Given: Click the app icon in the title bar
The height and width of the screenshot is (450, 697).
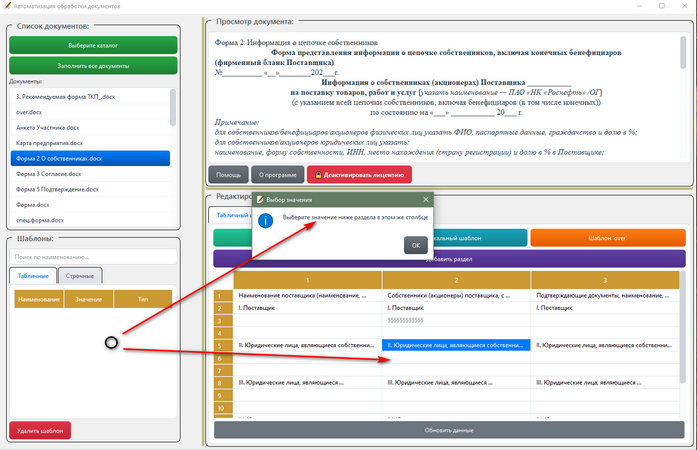Looking at the screenshot, I should coord(7,6).
